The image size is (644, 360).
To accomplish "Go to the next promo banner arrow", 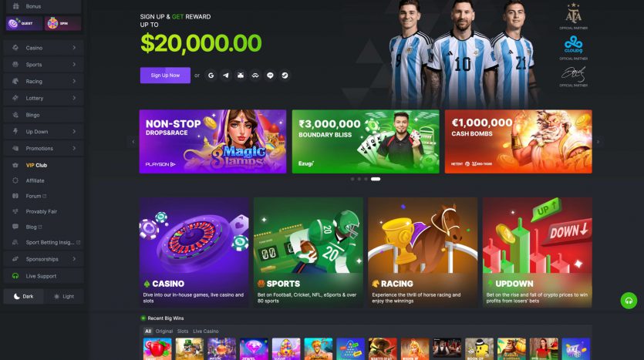I will [x=598, y=142].
